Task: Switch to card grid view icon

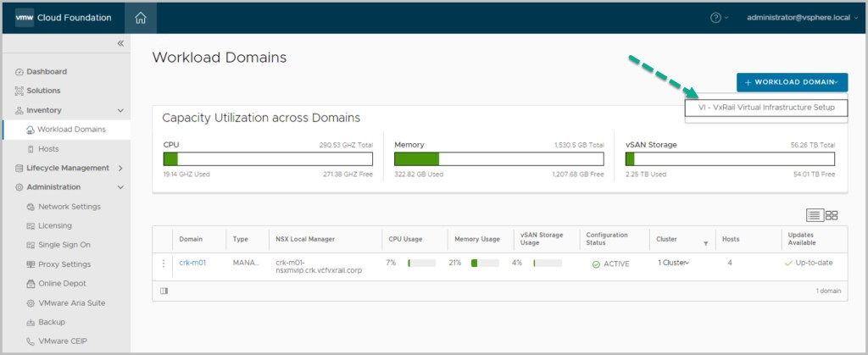Action: click(x=832, y=216)
